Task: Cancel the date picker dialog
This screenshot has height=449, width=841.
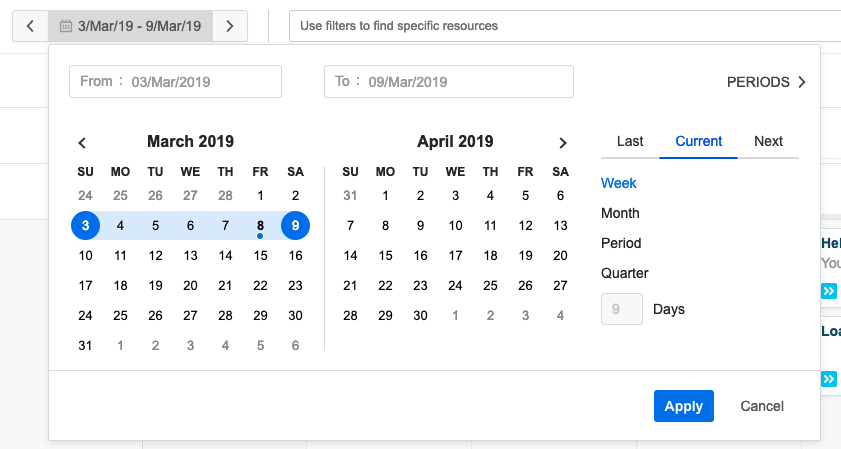Action: pos(762,406)
